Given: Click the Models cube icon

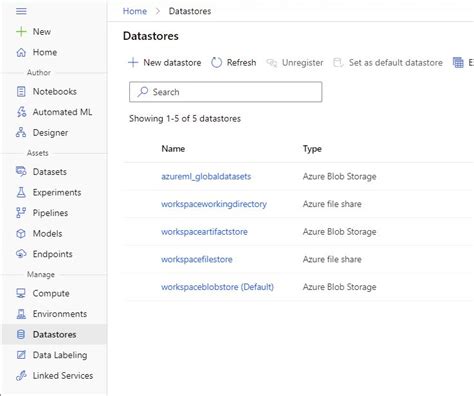Looking at the screenshot, I should (x=21, y=233).
